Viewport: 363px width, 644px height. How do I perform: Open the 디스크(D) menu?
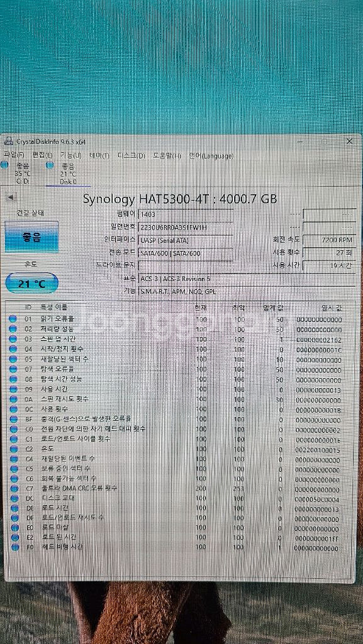pyautogui.click(x=131, y=156)
